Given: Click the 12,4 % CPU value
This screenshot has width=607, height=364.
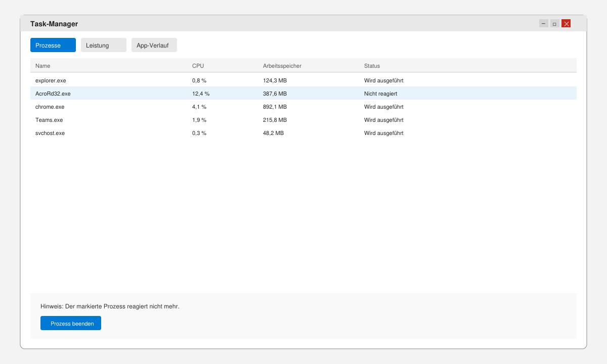Looking at the screenshot, I should click(201, 94).
